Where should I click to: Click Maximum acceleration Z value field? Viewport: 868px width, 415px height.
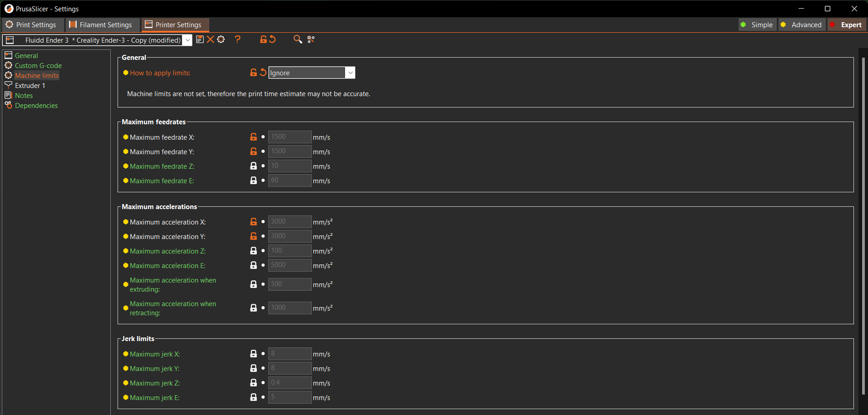pyautogui.click(x=290, y=251)
